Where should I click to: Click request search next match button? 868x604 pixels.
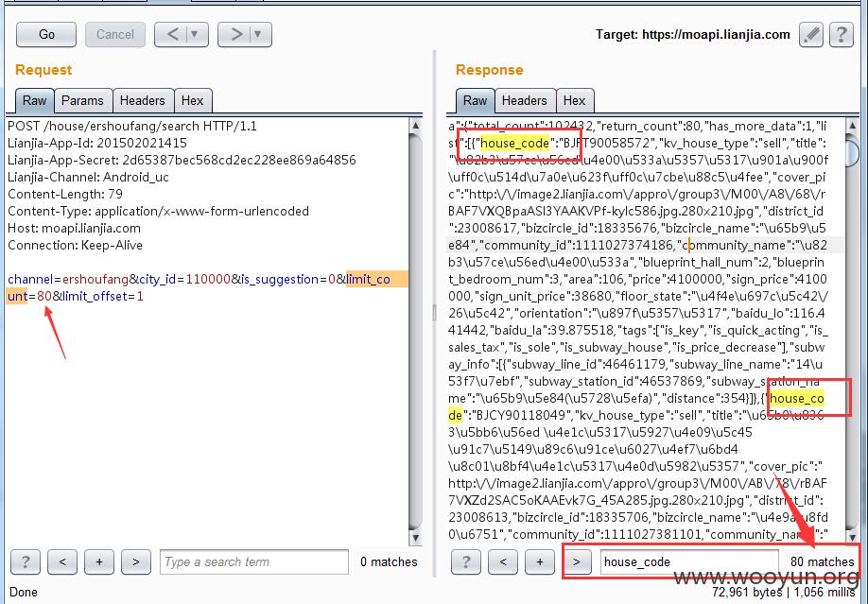135,561
